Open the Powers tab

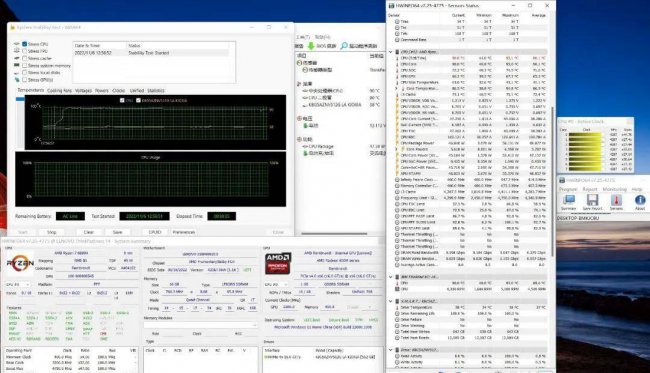pyautogui.click(x=102, y=90)
